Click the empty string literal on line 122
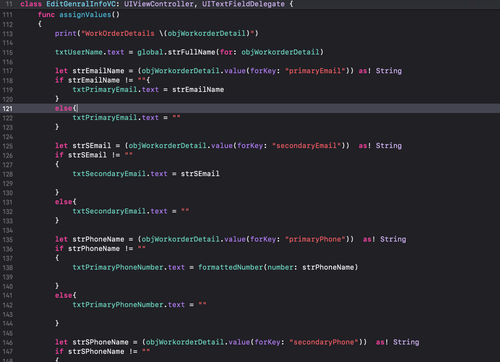 coord(176,117)
